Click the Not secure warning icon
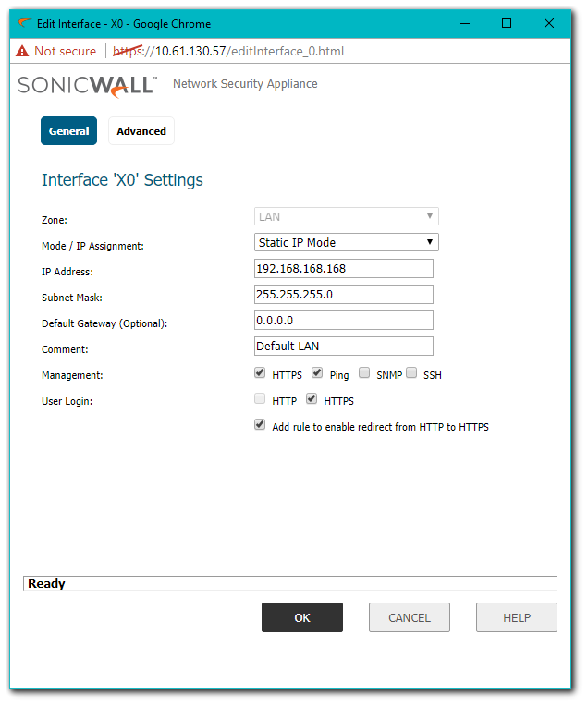 click(x=22, y=51)
